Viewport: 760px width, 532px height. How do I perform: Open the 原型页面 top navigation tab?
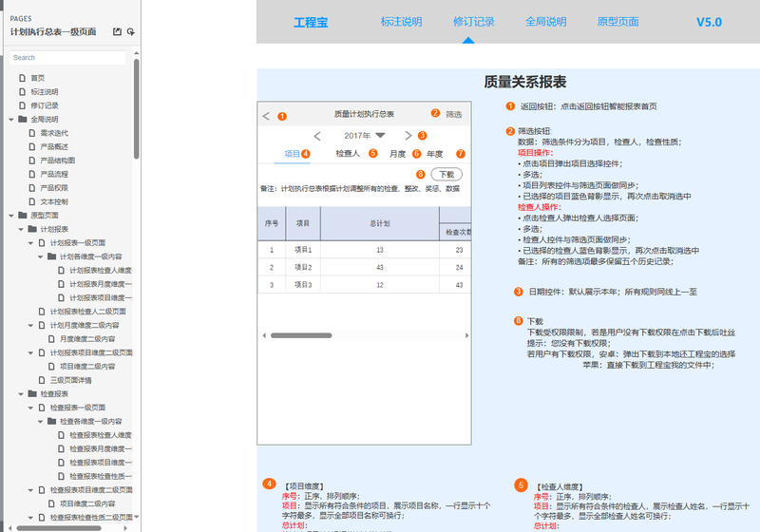(618, 22)
